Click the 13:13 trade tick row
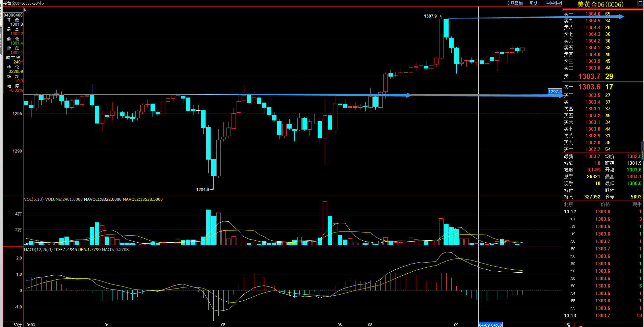 (x=603, y=316)
